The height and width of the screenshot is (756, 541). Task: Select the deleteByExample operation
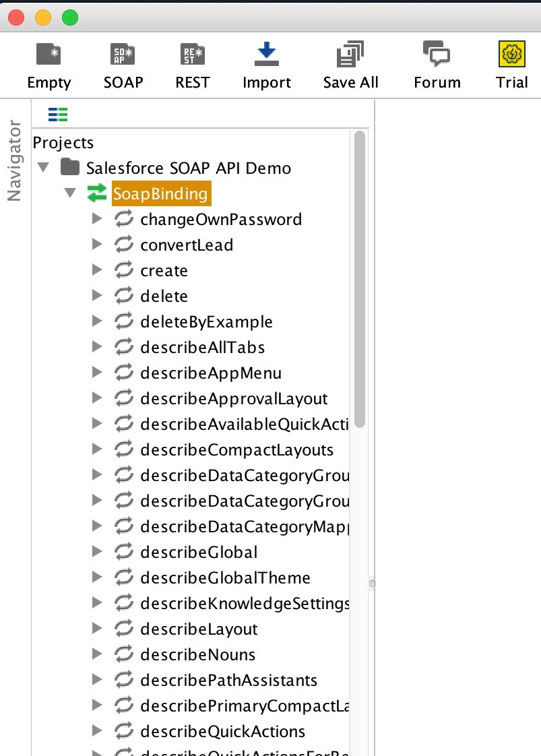206,322
